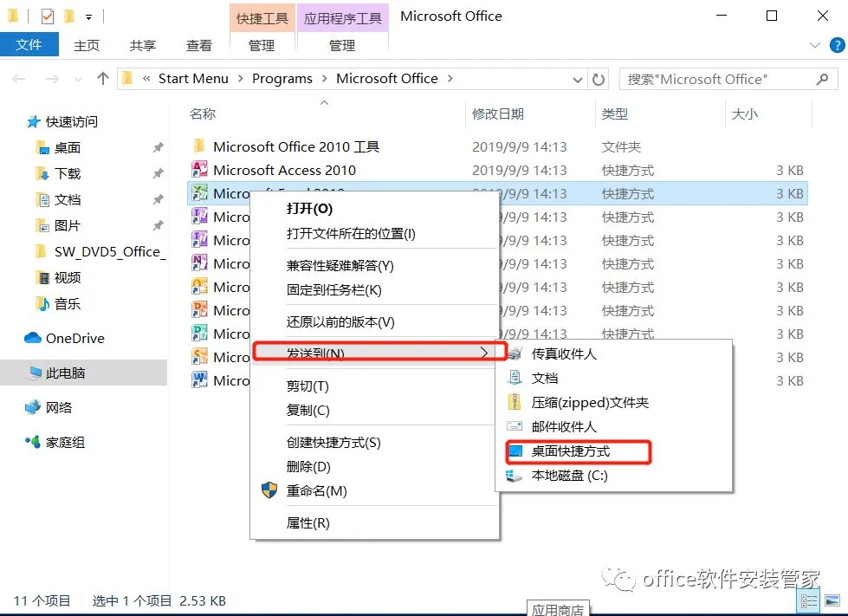Unpin 图片 using its pin icon
Image resolution: width=848 pixels, height=616 pixels.
click(x=158, y=225)
